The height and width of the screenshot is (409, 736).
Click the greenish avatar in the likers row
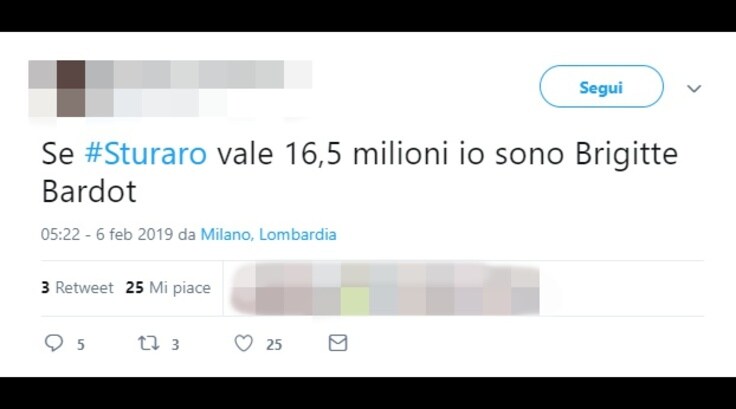click(x=355, y=301)
